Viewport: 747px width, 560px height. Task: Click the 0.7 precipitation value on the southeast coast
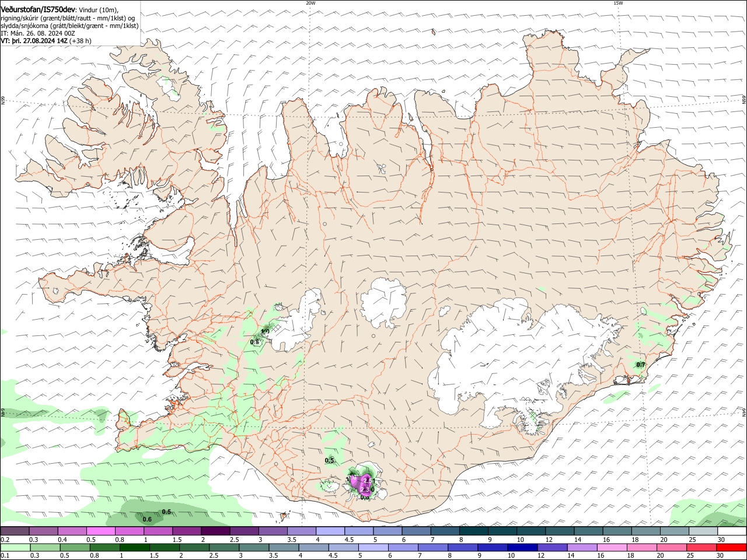641,365
